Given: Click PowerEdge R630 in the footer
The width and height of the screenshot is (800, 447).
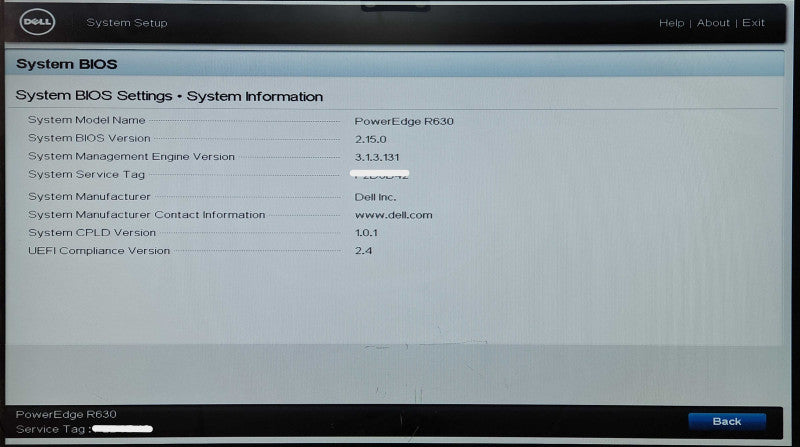Looking at the screenshot, I should (x=66, y=414).
